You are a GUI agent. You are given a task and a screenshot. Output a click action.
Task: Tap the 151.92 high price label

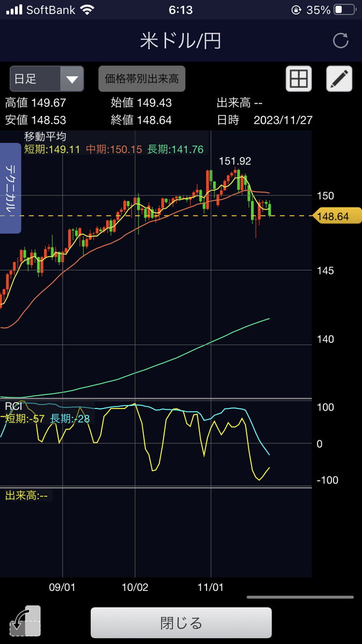[x=235, y=161]
